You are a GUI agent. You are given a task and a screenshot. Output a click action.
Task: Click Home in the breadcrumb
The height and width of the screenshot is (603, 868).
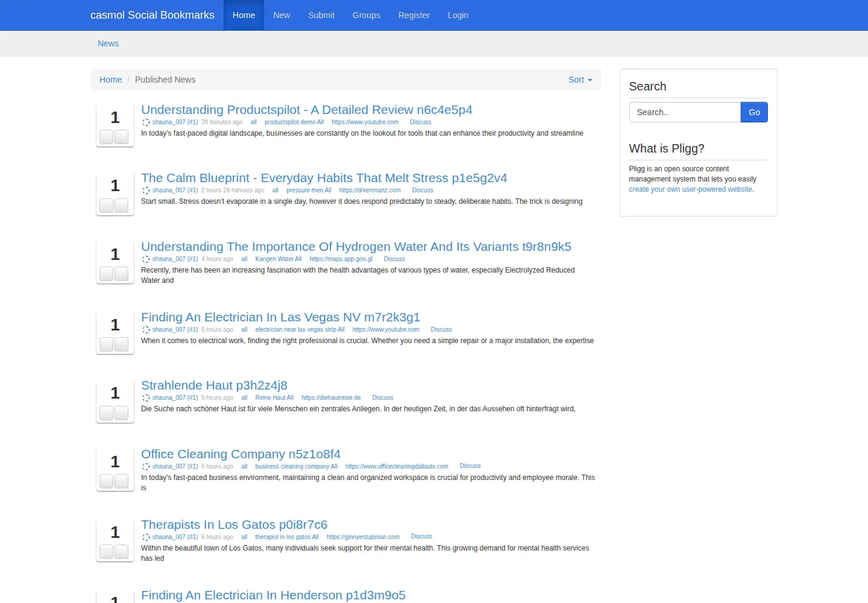click(x=110, y=80)
